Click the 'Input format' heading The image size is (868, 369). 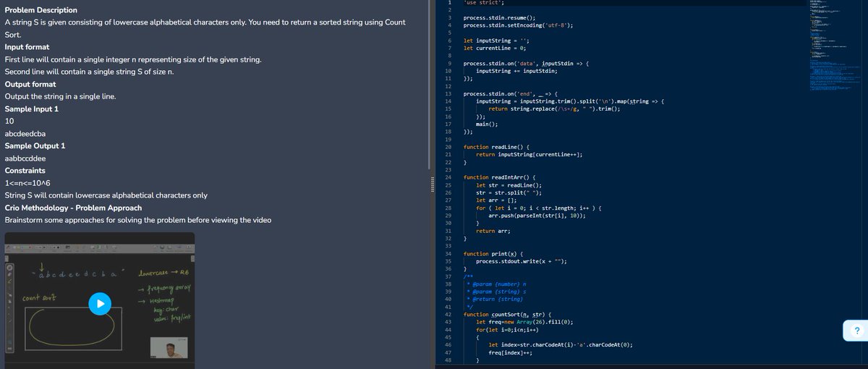[27, 47]
